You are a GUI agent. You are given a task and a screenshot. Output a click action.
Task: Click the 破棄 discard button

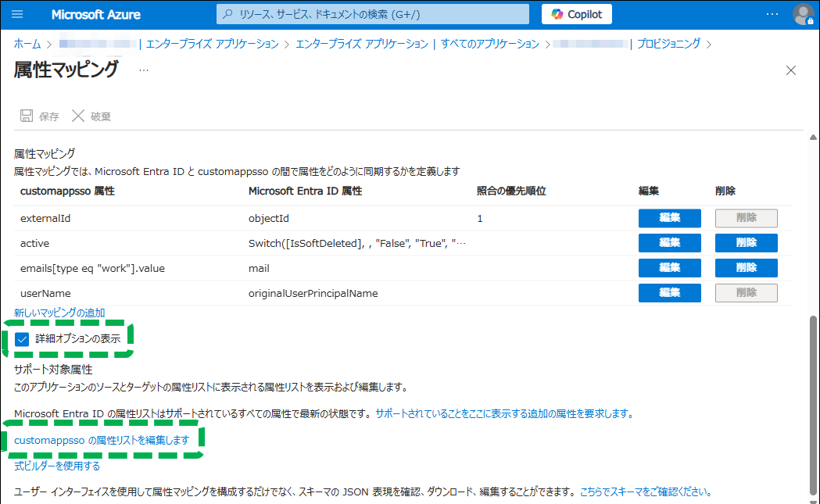coord(91,116)
